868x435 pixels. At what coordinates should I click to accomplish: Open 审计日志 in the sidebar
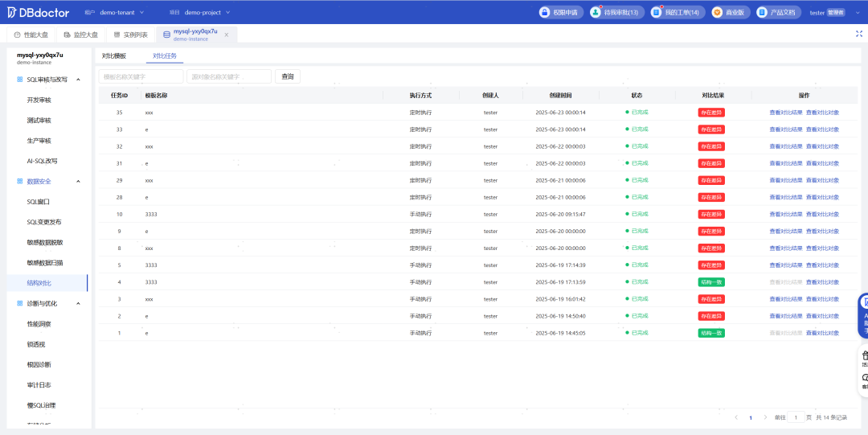39,384
